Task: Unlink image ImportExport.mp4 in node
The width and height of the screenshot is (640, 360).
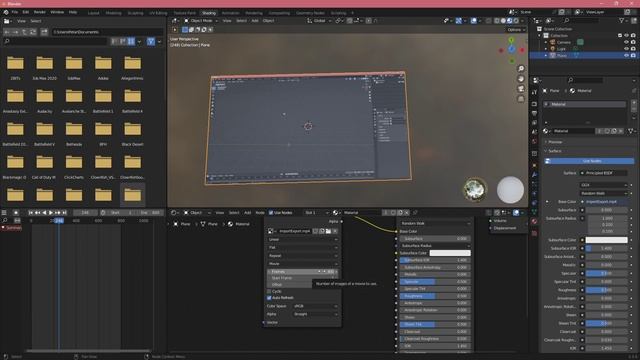Action: click(335, 231)
